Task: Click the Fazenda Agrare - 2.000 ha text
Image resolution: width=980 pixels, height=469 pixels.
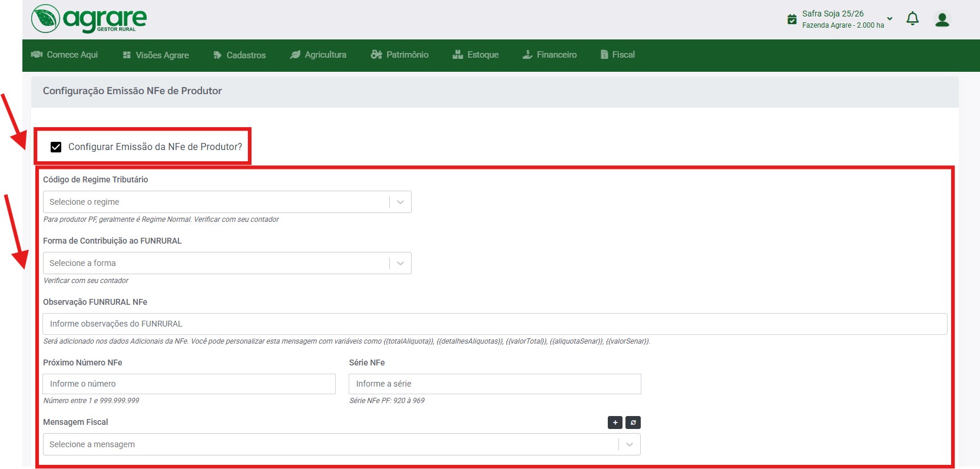Action: [x=843, y=25]
